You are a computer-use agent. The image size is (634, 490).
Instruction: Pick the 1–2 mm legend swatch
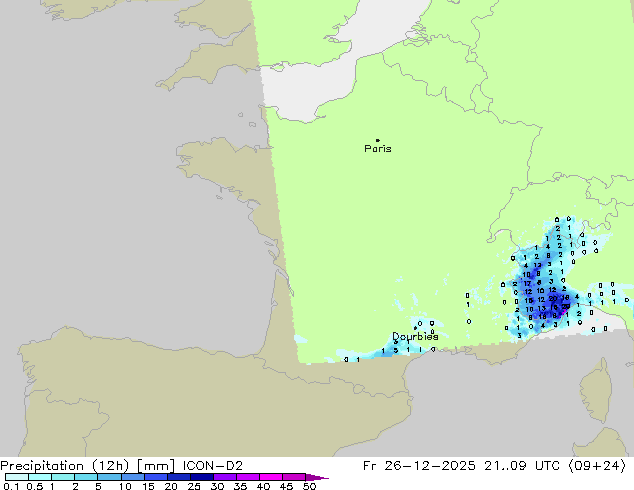63,477
